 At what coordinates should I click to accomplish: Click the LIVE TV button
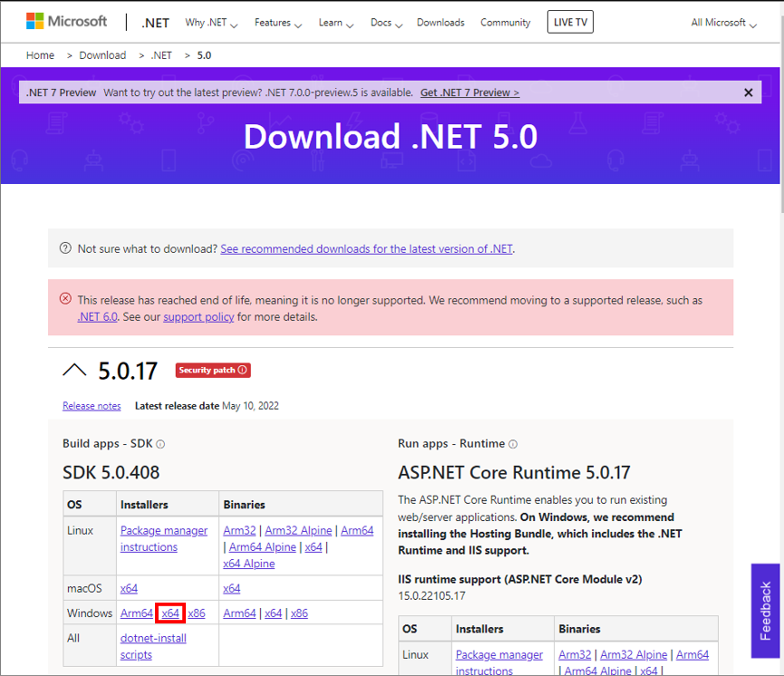570,22
